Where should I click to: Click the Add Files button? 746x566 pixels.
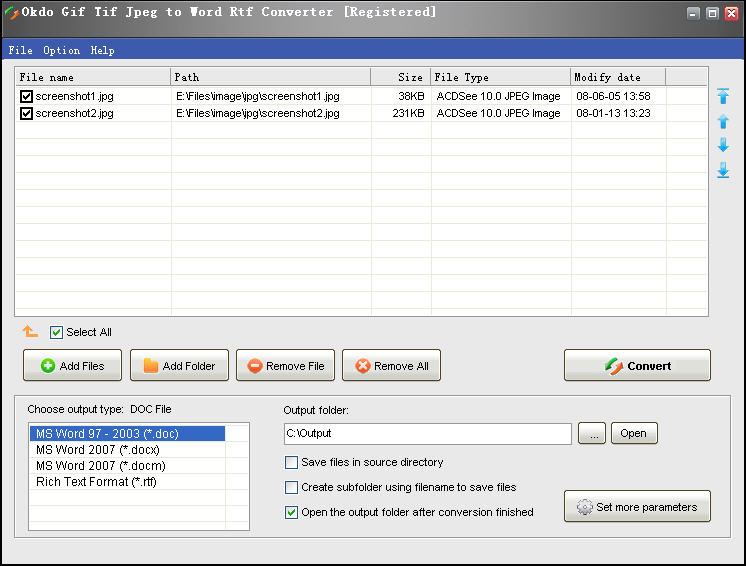[72, 365]
